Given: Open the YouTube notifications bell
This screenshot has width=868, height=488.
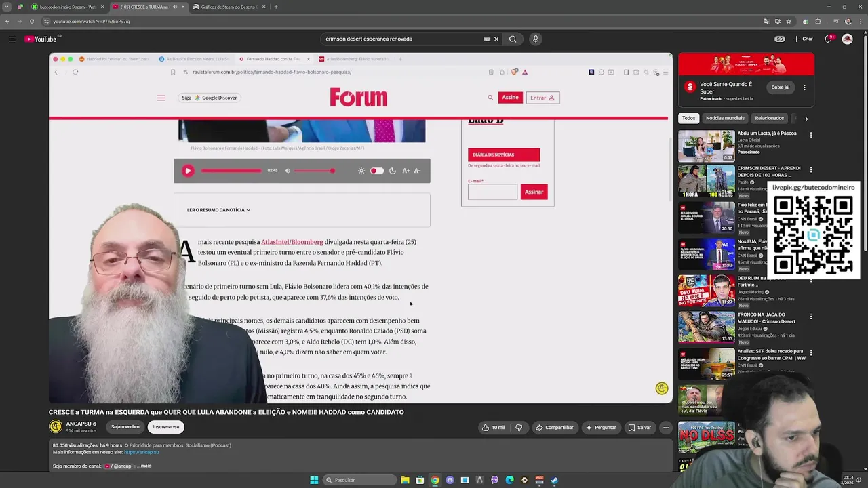Looking at the screenshot, I should click(828, 39).
